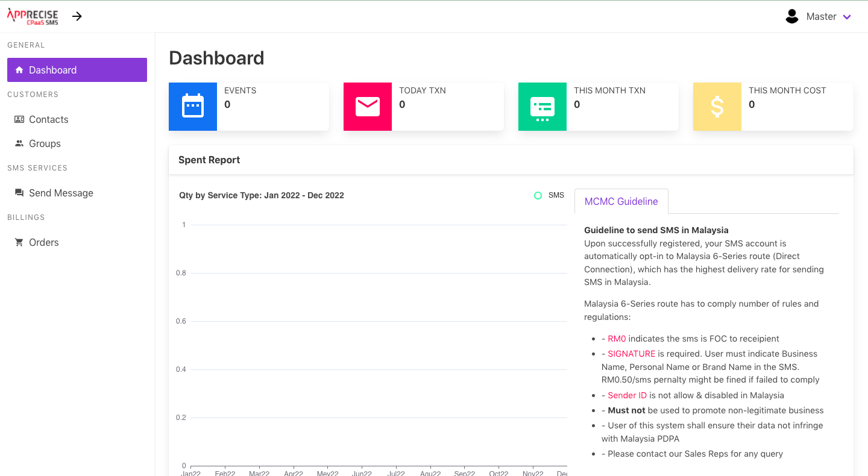
Task: Collapse sidebar with the arrow icon
Action: tap(77, 16)
